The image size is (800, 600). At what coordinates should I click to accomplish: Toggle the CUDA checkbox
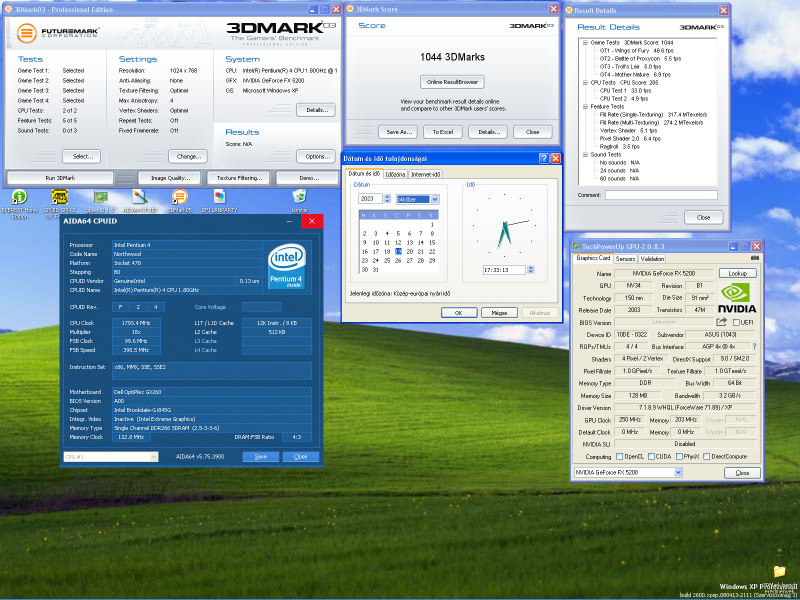(x=651, y=457)
